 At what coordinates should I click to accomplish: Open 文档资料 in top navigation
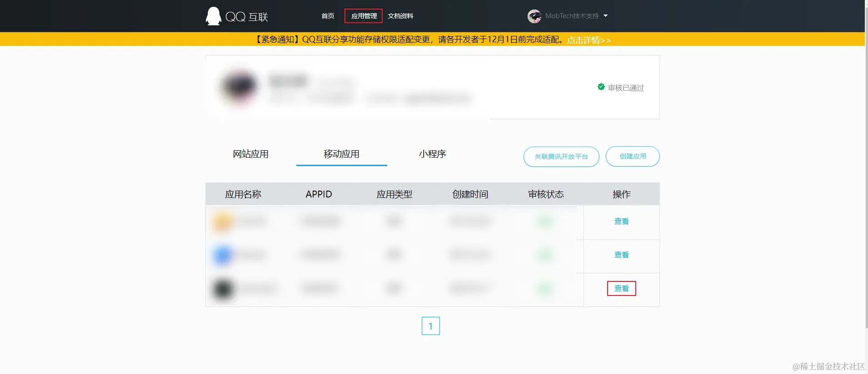coord(400,16)
